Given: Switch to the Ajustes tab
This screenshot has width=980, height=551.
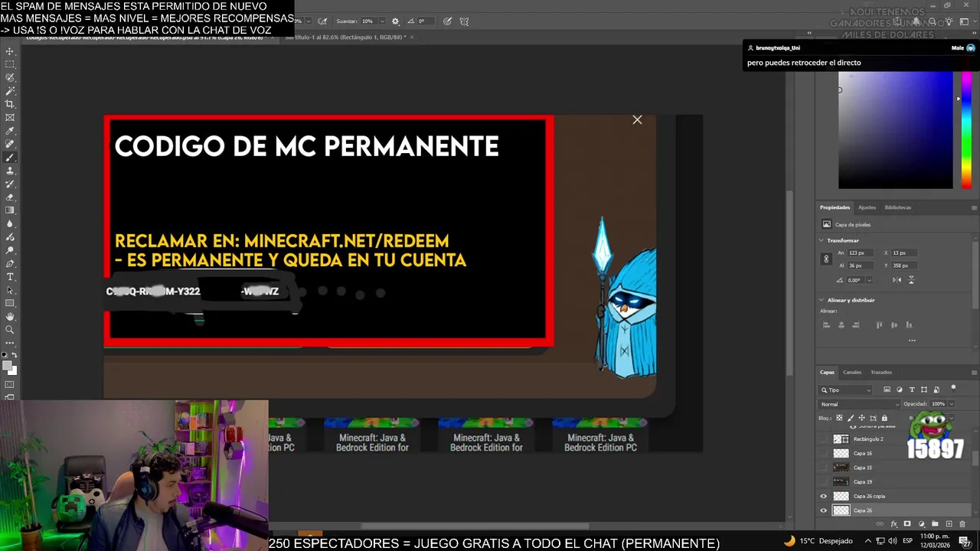Looking at the screenshot, I should pyautogui.click(x=867, y=207).
